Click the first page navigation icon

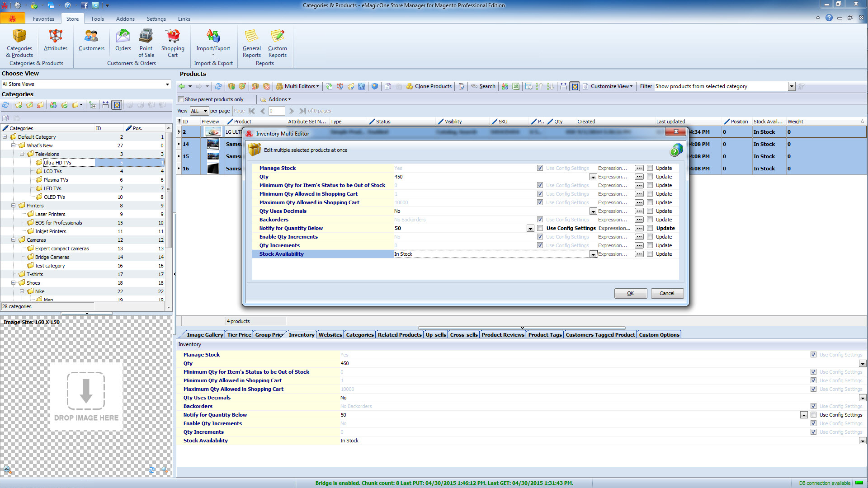tap(252, 111)
